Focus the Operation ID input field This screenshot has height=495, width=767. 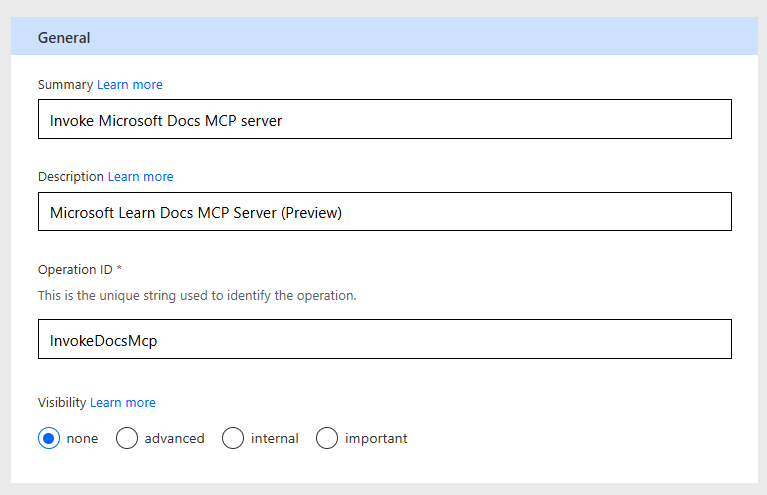(385, 339)
